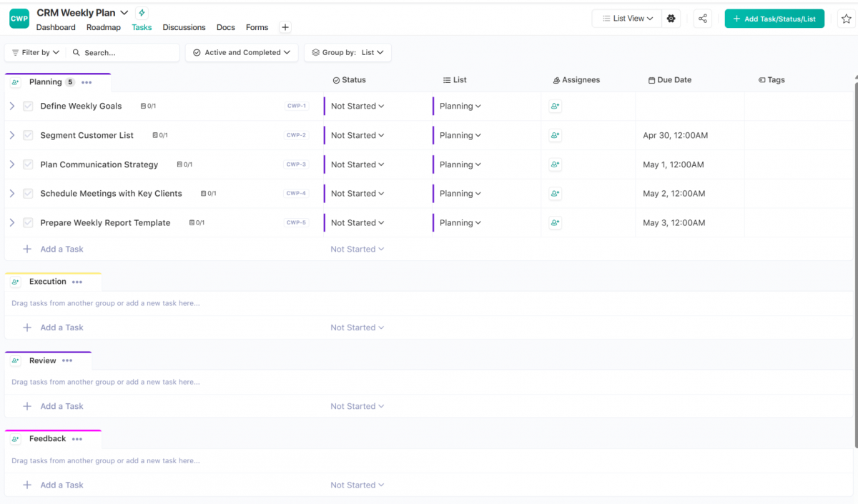Click the Filter by icon
The height and width of the screenshot is (504, 858).
click(x=16, y=52)
